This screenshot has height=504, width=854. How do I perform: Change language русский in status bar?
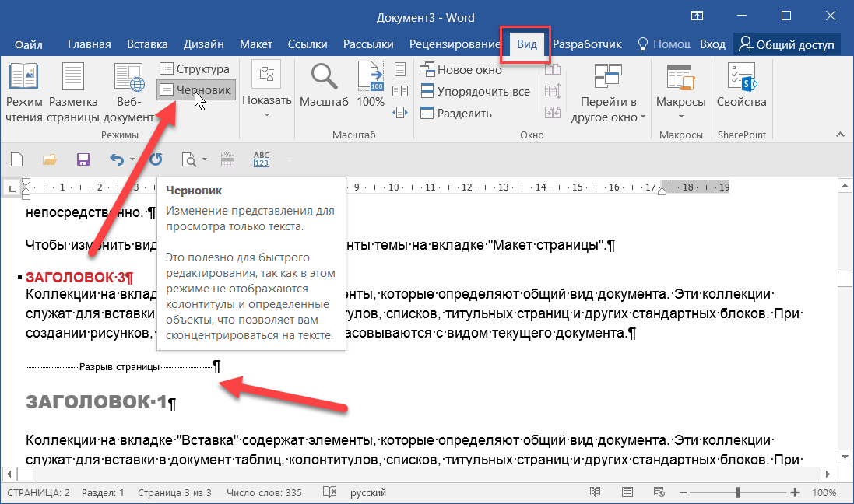coord(368,492)
